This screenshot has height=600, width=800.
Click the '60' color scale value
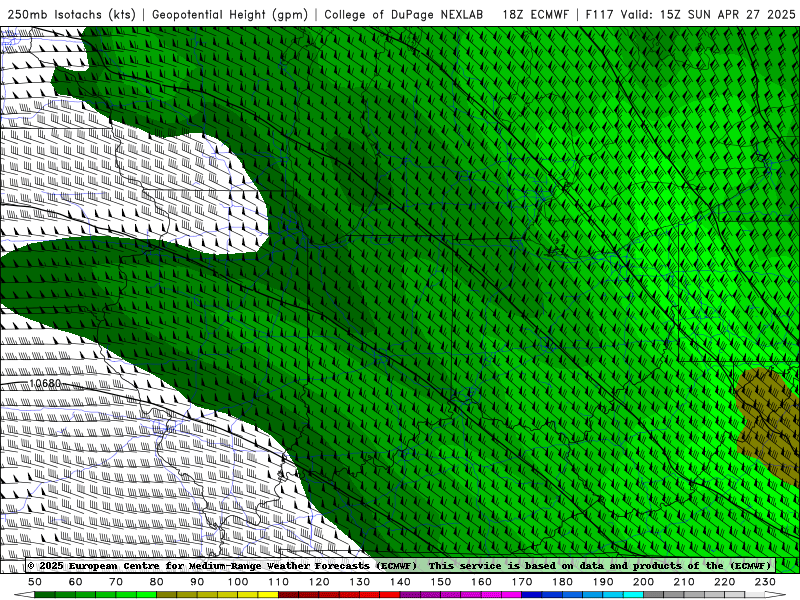[x=76, y=582]
